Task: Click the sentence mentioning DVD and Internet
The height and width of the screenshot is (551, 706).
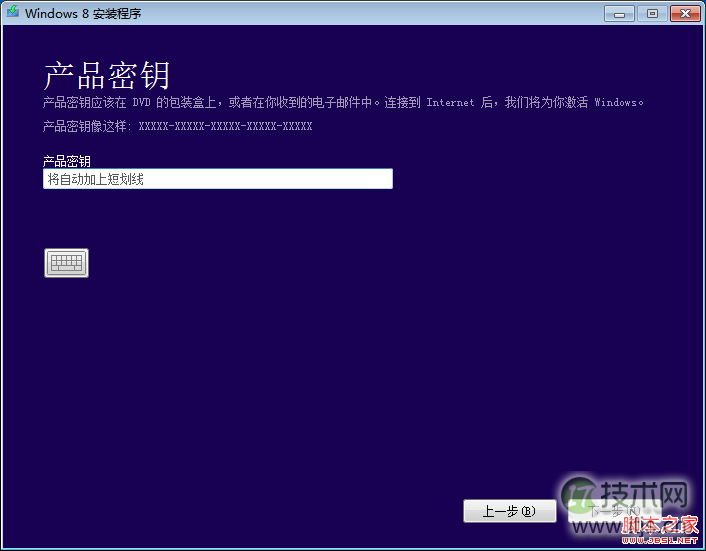Action: (343, 103)
